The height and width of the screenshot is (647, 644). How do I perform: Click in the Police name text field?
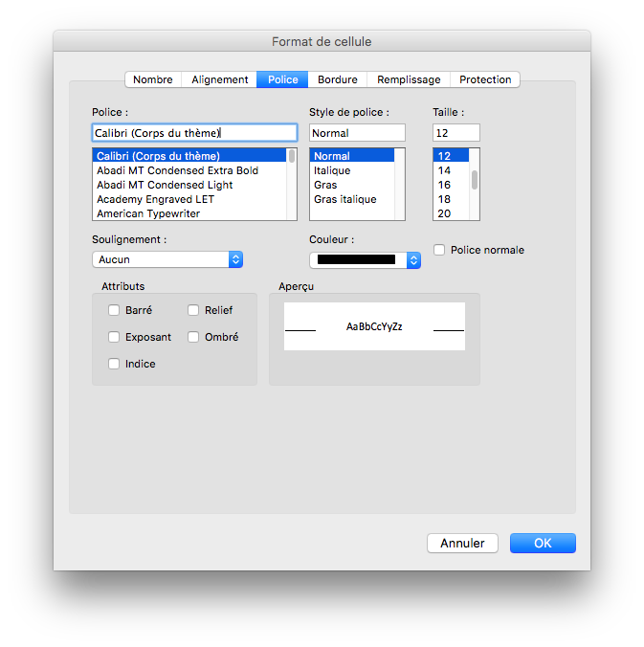click(194, 133)
